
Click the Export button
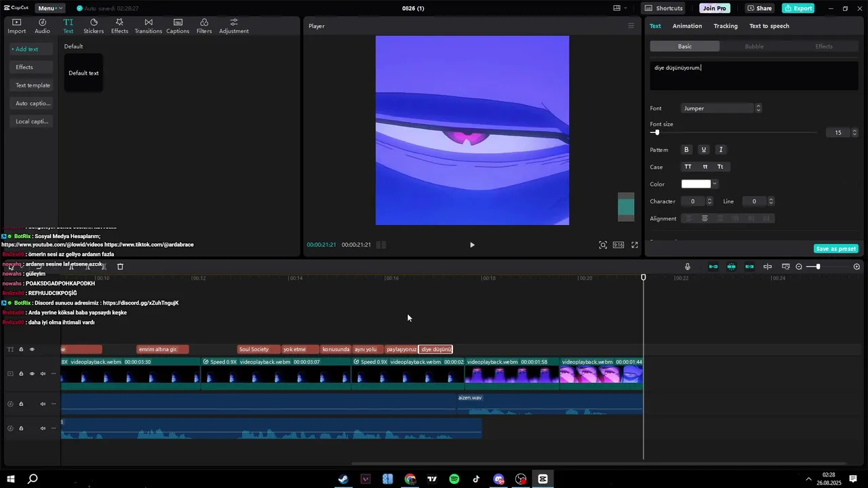[798, 8]
